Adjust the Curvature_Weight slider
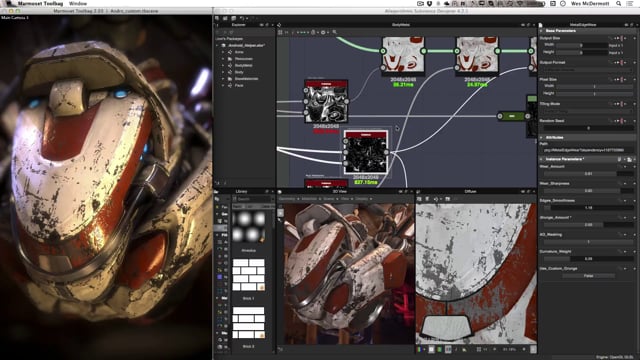This screenshot has height=360, width=640. point(588,259)
